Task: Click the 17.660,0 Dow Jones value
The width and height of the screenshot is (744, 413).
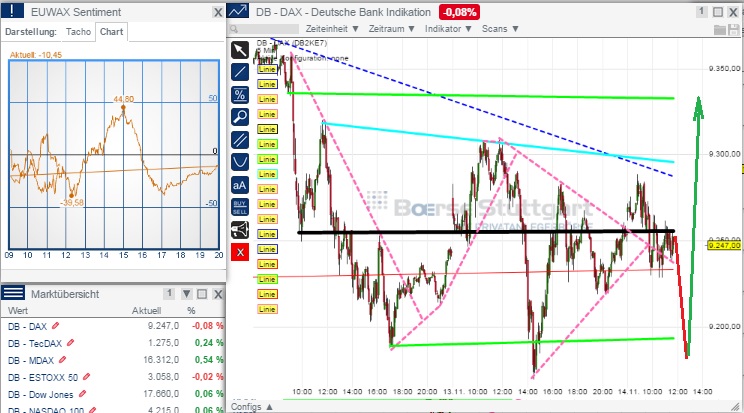Action: click(x=161, y=394)
